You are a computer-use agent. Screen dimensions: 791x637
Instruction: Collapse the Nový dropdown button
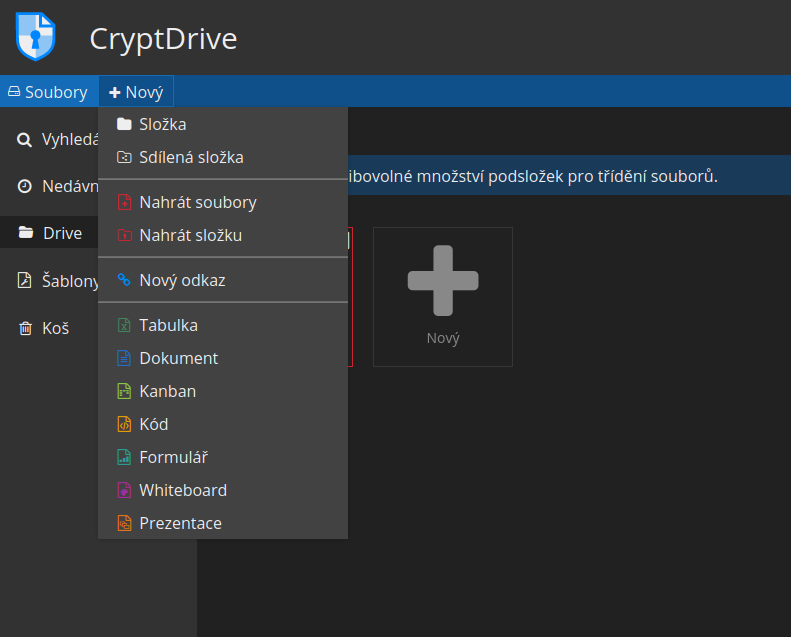point(136,92)
